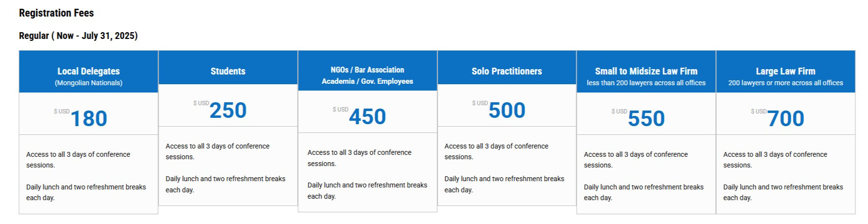Click the 180 USD price
This screenshot has width=868, height=224.
89,118
